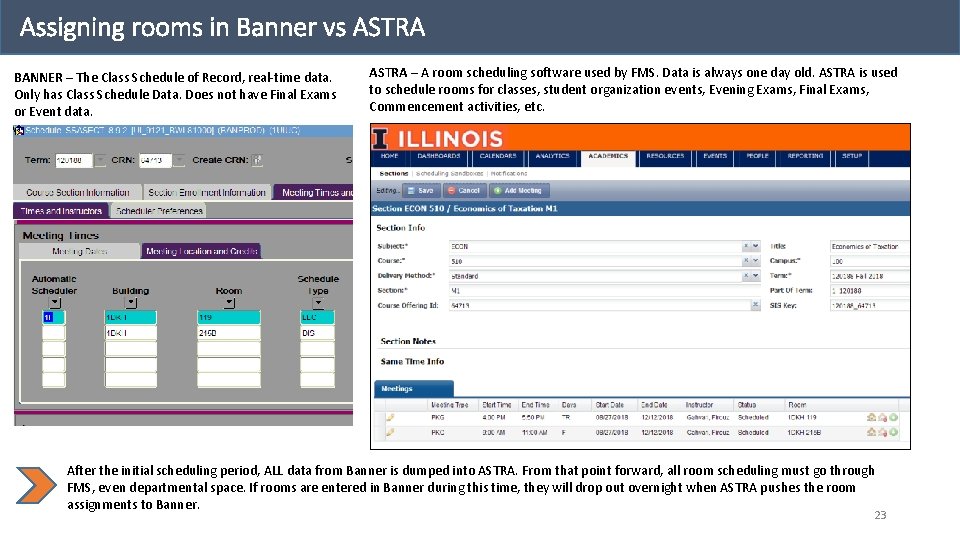Open the Room column dropdown in Banner
This screenshot has height=540, width=960.
tap(229, 302)
